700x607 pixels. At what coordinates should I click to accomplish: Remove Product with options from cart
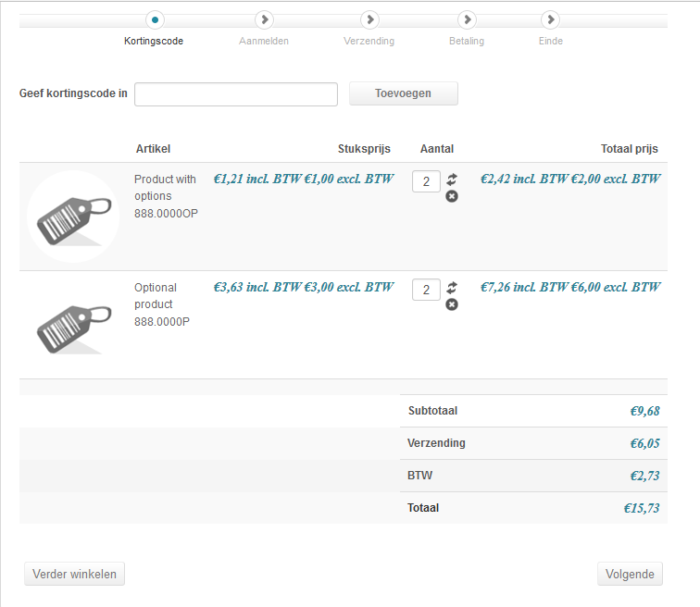(x=452, y=196)
